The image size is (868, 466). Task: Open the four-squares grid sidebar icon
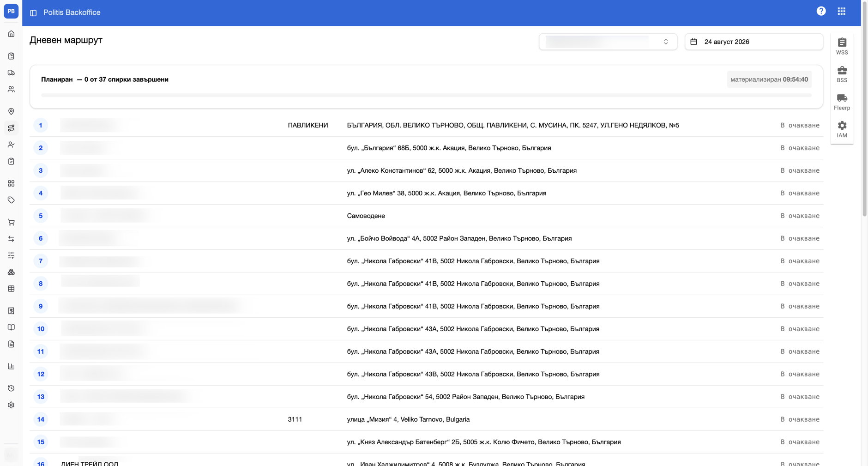(x=11, y=183)
